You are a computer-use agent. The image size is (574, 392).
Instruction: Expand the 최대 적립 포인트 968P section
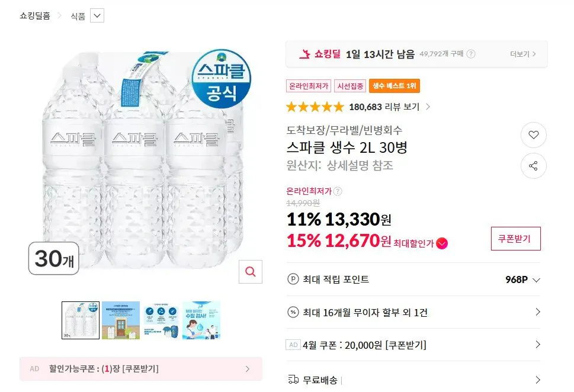point(535,279)
